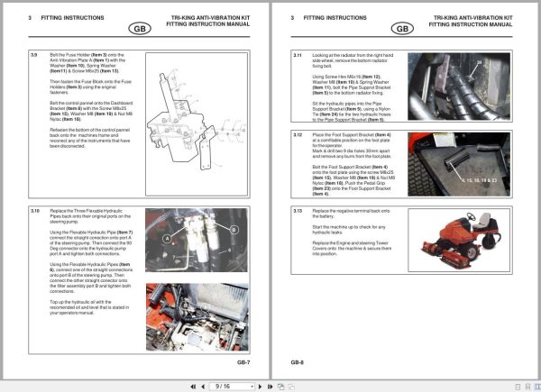The height and width of the screenshot is (392, 541).
Task: Click the GB badge on page GB-7
Action: pos(140,29)
